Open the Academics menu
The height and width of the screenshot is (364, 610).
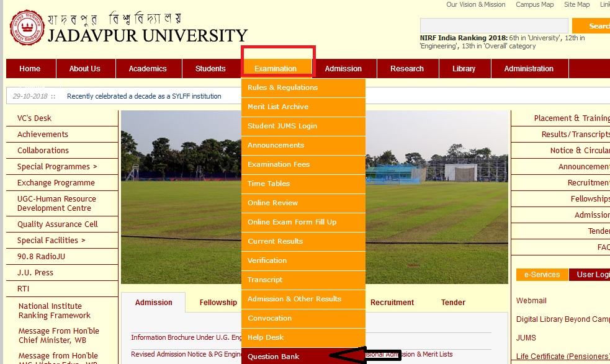pyautogui.click(x=148, y=68)
